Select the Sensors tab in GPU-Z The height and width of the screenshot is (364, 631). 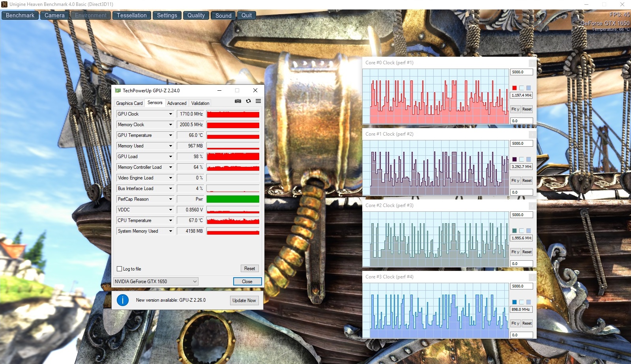pos(155,103)
